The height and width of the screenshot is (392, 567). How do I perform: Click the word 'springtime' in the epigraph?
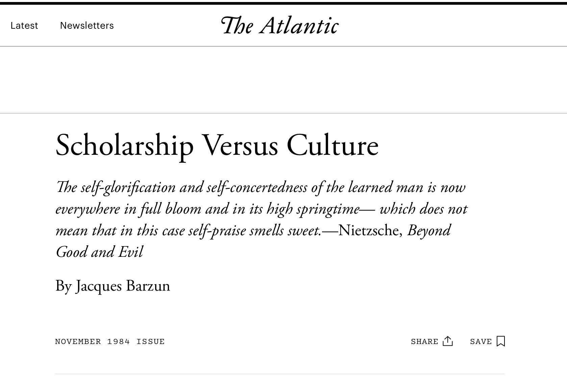(x=328, y=209)
